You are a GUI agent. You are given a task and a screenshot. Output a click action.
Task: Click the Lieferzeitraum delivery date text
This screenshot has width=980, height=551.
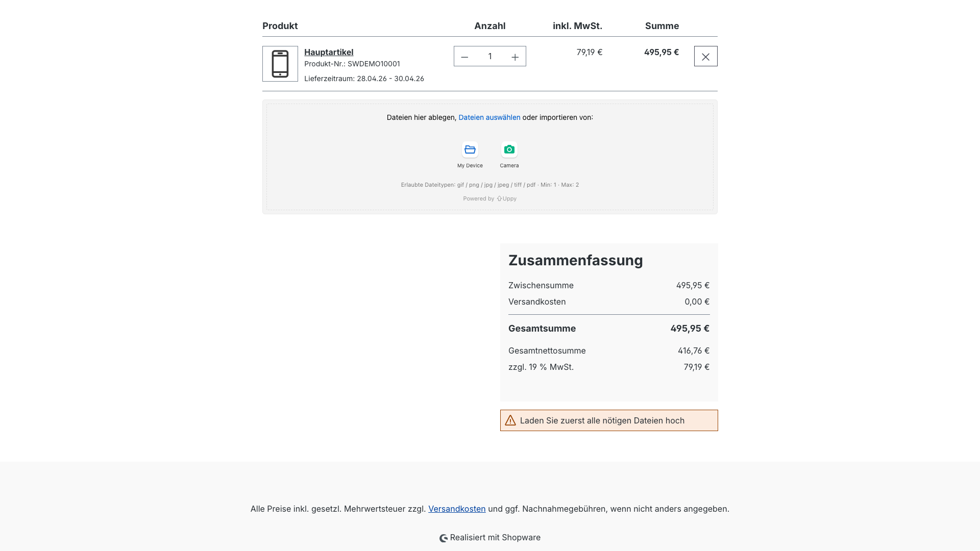click(364, 79)
